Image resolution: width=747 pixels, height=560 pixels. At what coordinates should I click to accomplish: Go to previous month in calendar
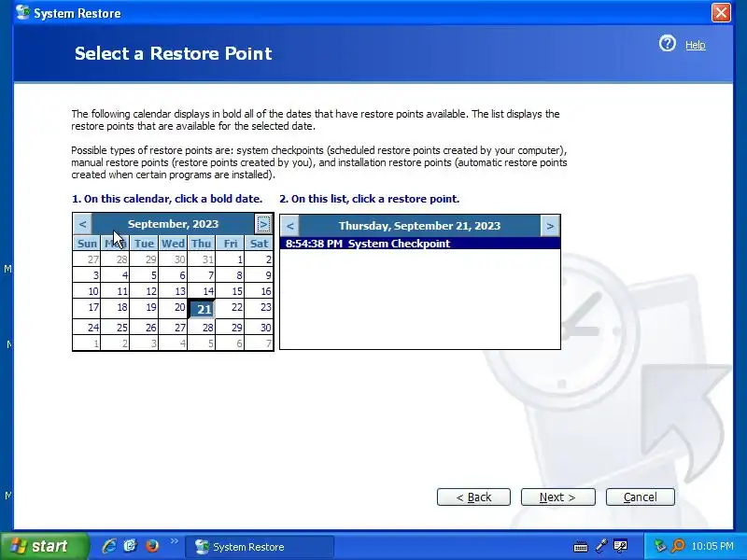82,224
